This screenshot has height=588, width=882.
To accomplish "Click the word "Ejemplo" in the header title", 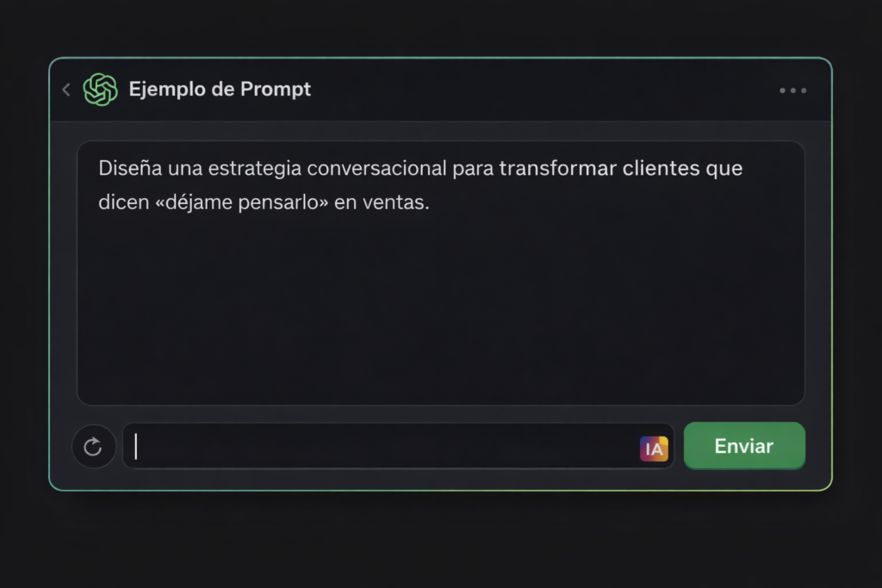I will click(x=164, y=90).
